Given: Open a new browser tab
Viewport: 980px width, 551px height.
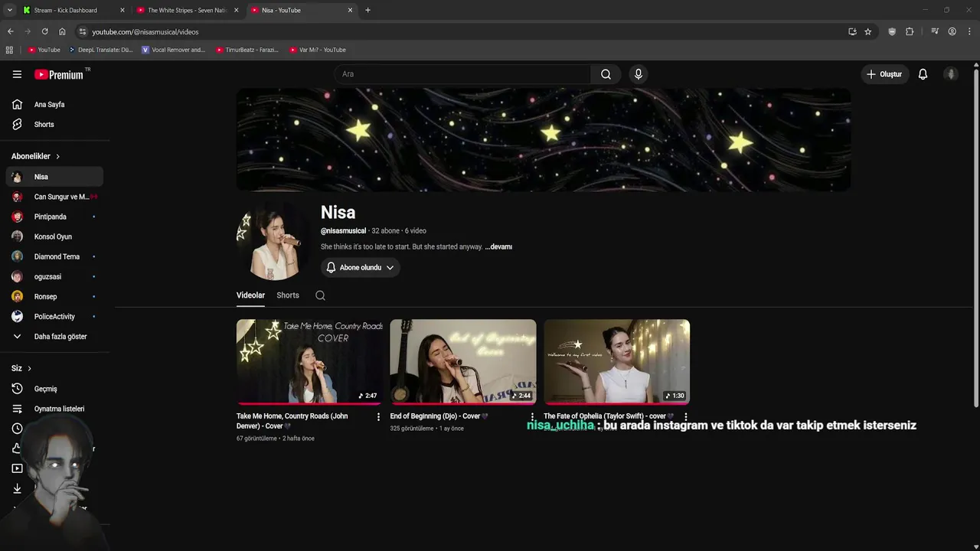Looking at the screenshot, I should pyautogui.click(x=367, y=10).
